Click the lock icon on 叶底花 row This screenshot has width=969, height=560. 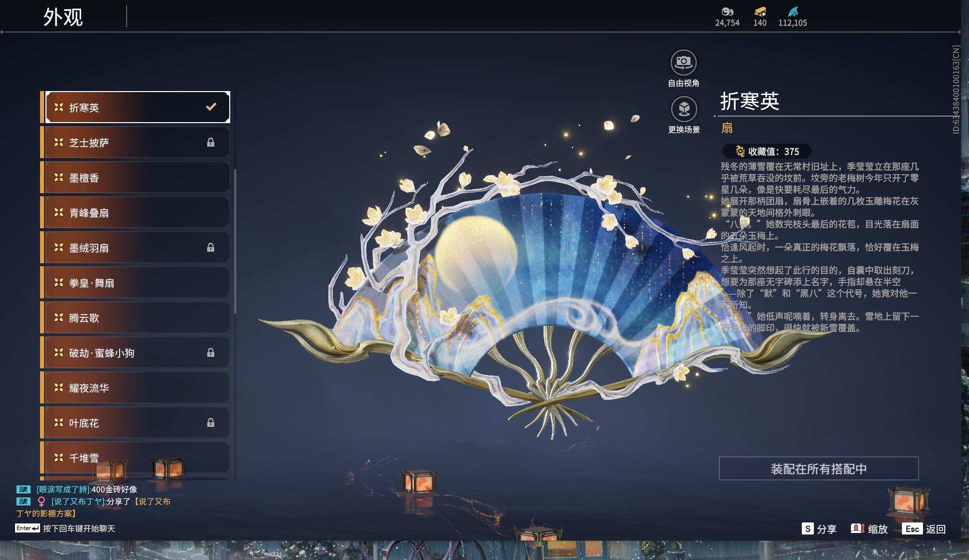211,423
